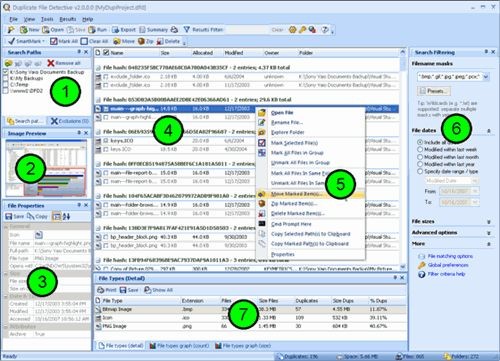Click the Image Preview thumbnail
The image size is (500, 361).
tap(46, 168)
